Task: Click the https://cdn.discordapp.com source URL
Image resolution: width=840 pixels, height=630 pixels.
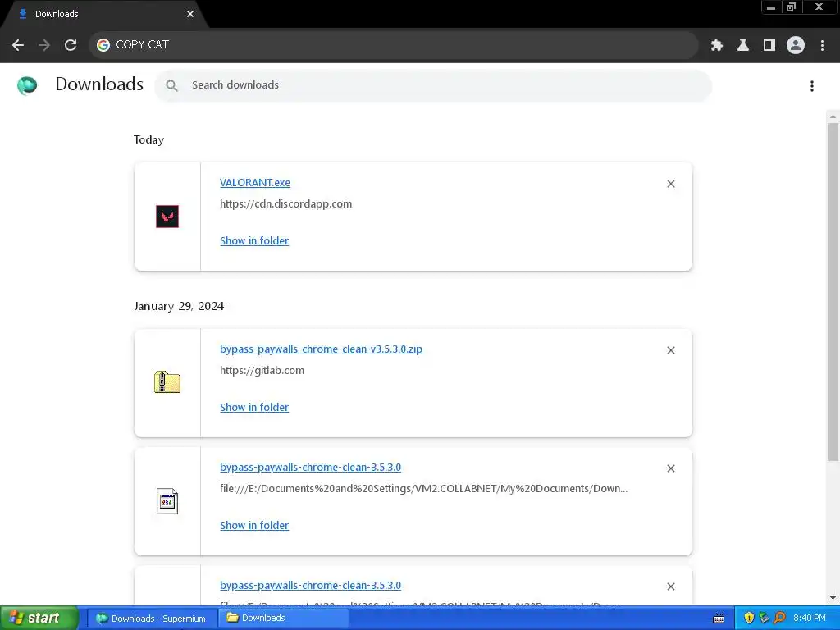Action: pyautogui.click(x=286, y=204)
